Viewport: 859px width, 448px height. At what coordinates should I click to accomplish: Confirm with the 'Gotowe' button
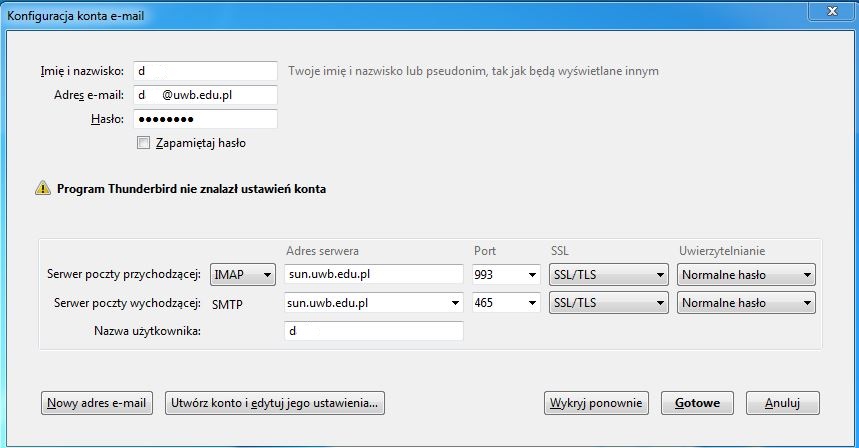coord(697,403)
